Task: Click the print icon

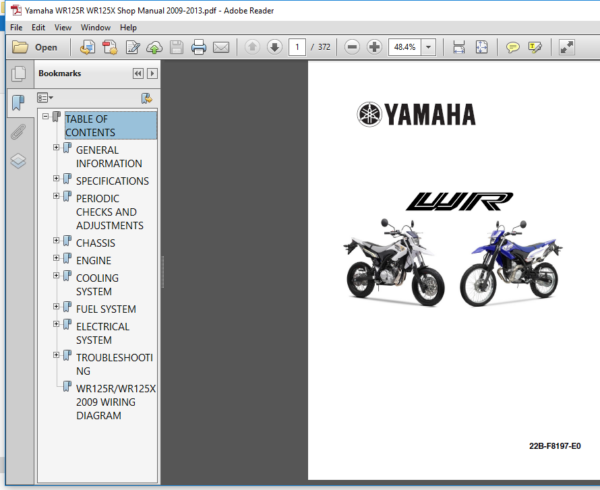Action: click(x=199, y=47)
